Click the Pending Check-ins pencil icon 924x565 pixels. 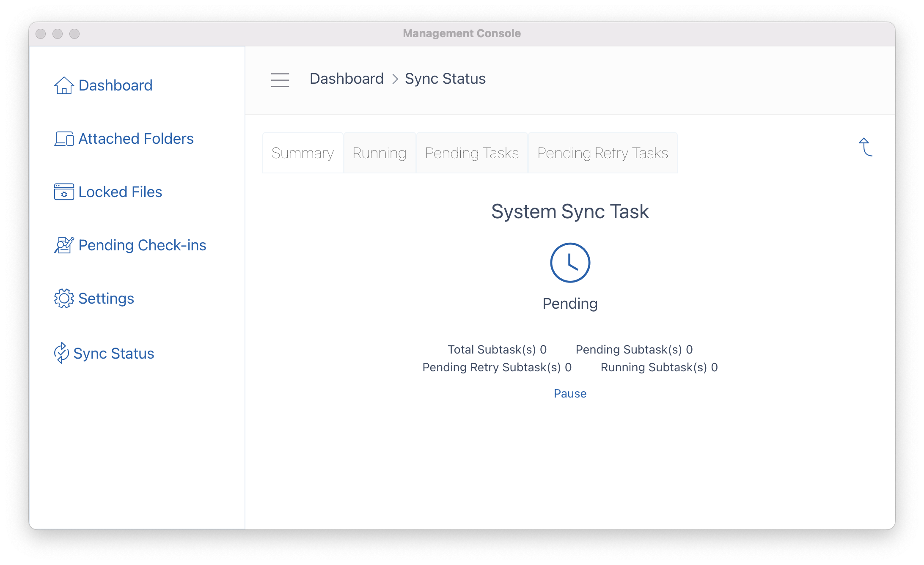pos(64,245)
